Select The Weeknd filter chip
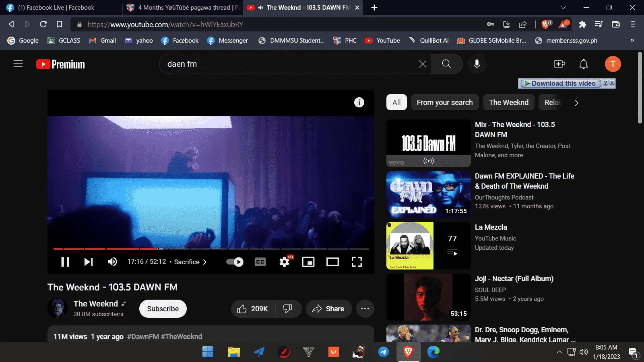Screen dimensions: 644x362 (x=509, y=103)
